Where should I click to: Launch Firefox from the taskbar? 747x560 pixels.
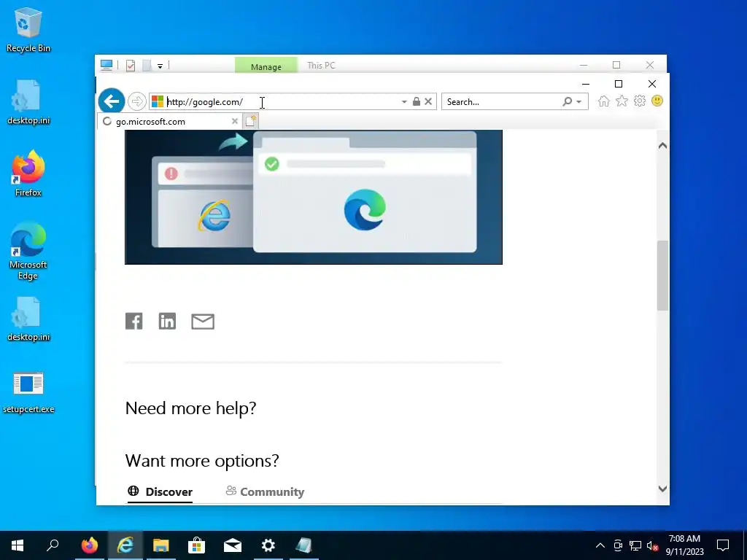tap(90, 545)
